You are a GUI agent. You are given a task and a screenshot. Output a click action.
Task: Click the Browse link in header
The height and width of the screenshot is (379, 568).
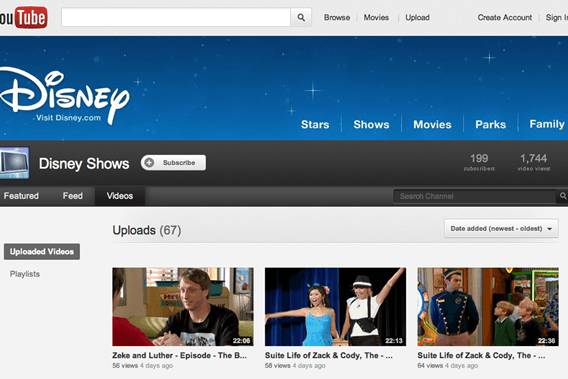(337, 17)
